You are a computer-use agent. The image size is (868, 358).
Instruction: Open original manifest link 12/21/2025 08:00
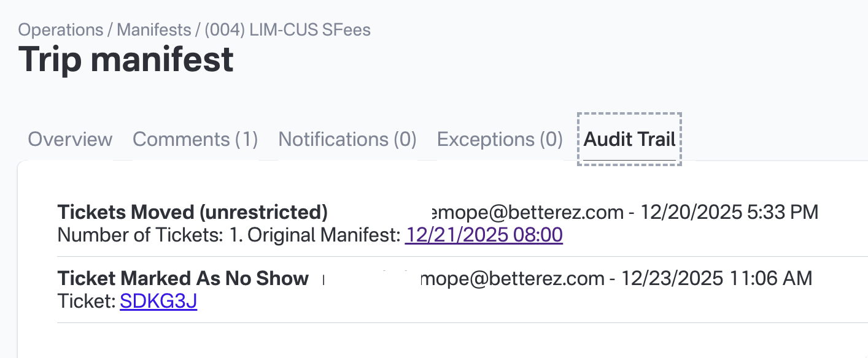pyautogui.click(x=484, y=235)
